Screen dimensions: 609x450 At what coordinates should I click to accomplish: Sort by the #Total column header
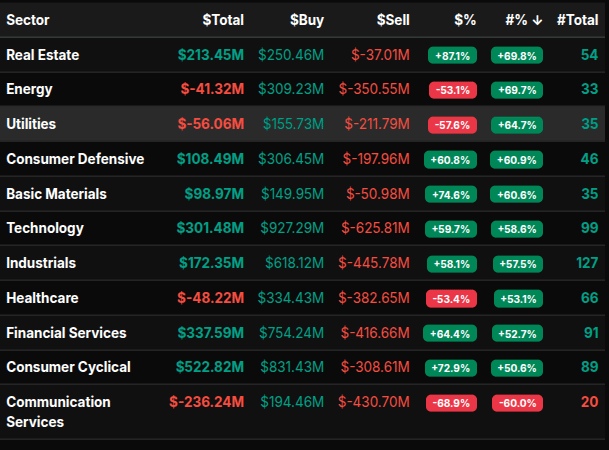pos(577,20)
